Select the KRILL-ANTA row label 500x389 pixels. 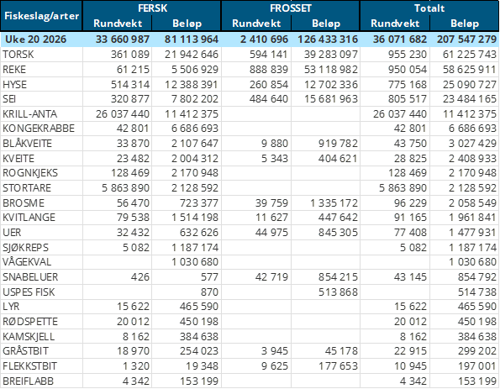[x=30, y=114]
